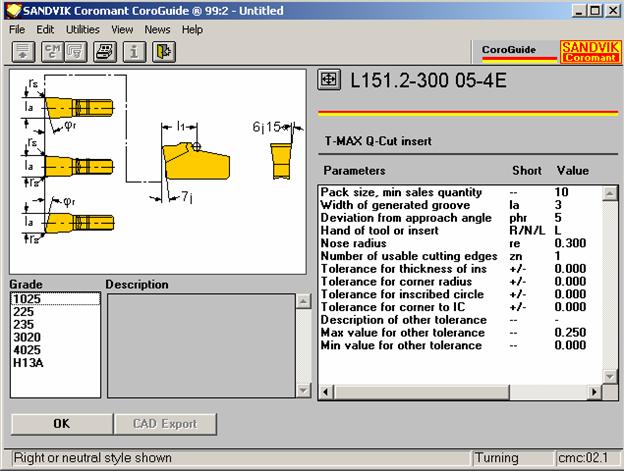Click the CAD Export button

165,424
